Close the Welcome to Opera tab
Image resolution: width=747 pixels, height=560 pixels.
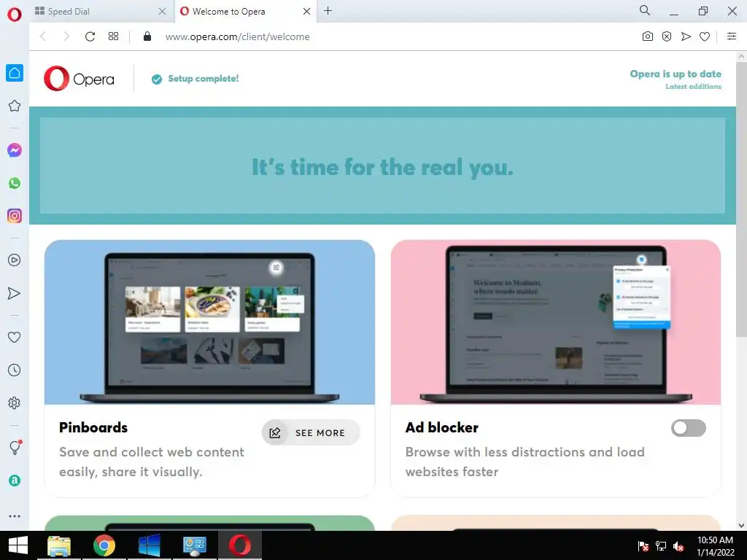[x=307, y=12]
